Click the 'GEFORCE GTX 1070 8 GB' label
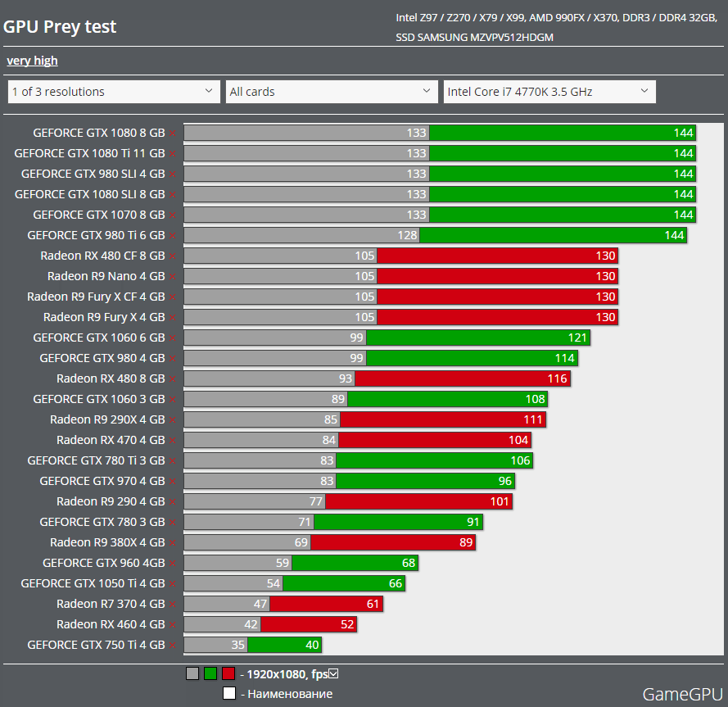This screenshot has height=707, width=728. (x=99, y=215)
